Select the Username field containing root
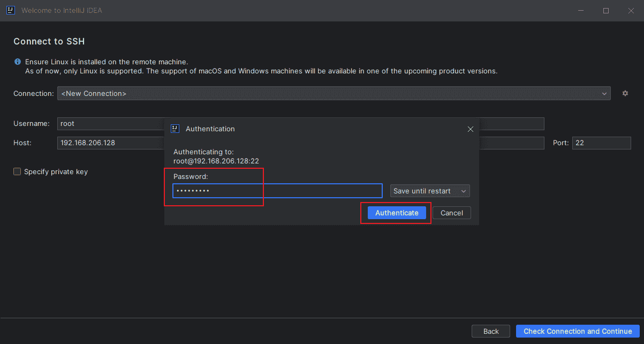 tap(107, 123)
